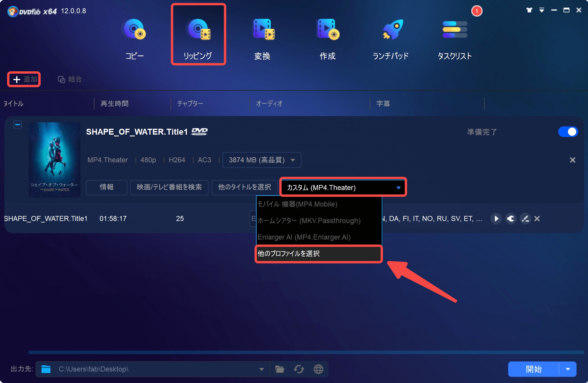Click the chapter count 25
The image size is (588, 383).
pyautogui.click(x=180, y=219)
